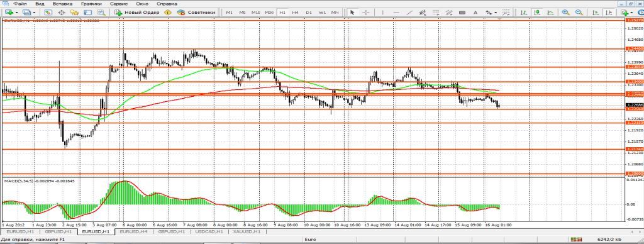The image size is (644, 244).
Task: Open the Сервис menu
Action: point(118,3)
